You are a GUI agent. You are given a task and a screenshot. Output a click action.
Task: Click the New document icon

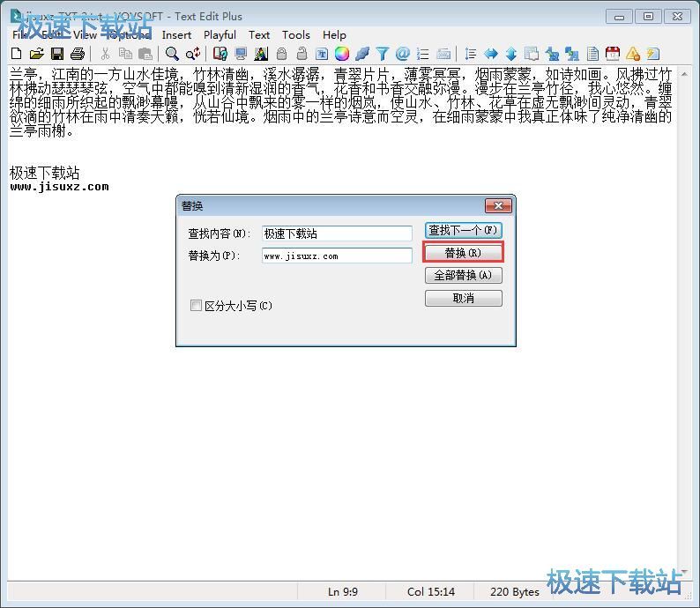pyautogui.click(x=16, y=54)
